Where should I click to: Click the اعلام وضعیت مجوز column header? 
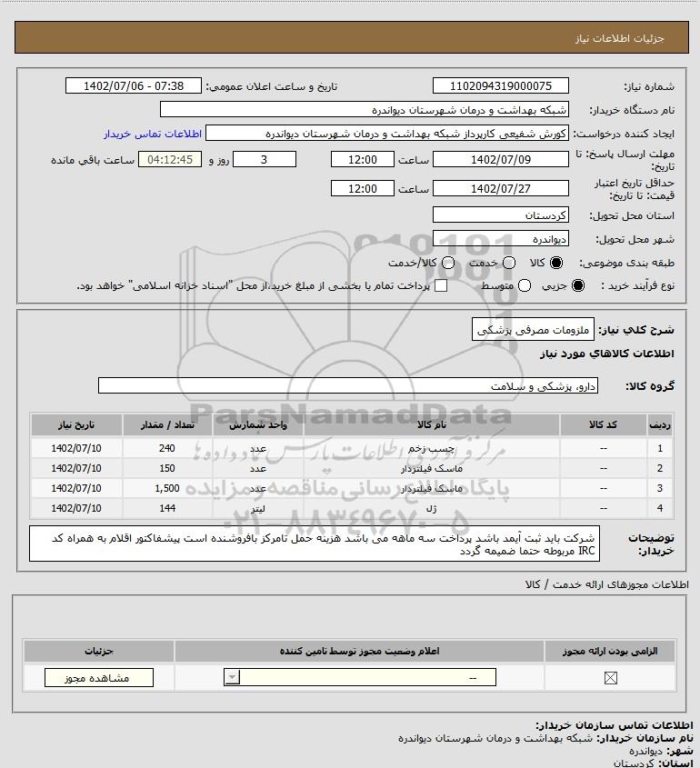(360, 651)
